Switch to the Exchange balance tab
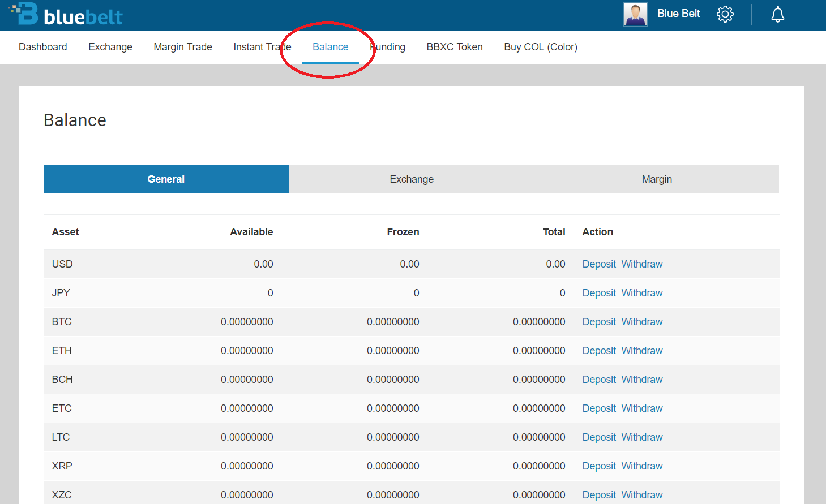 (x=412, y=179)
